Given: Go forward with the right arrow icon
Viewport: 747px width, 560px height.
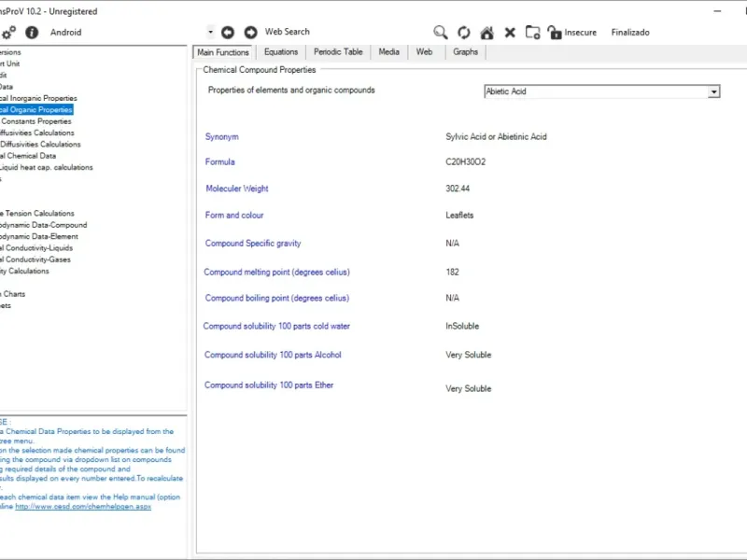Looking at the screenshot, I should coord(250,33).
